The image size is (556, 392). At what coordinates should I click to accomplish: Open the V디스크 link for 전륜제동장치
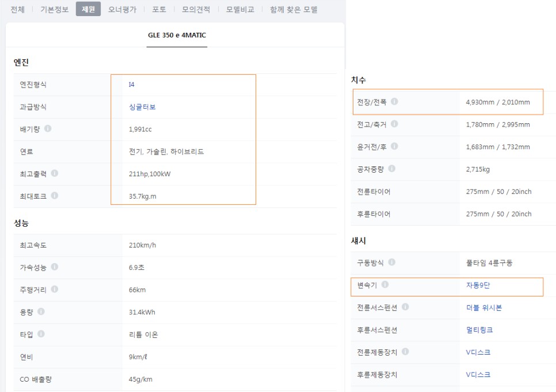pyautogui.click(x=478, y=352)
